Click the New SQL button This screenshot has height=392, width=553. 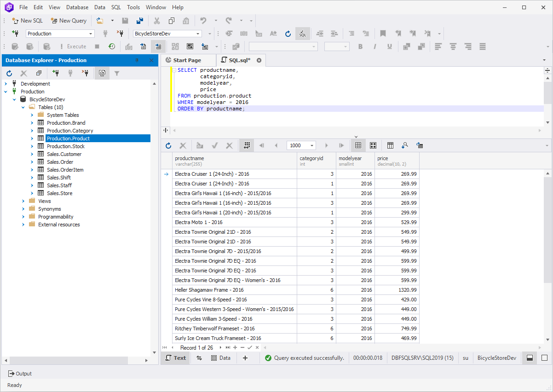(28, 21)
